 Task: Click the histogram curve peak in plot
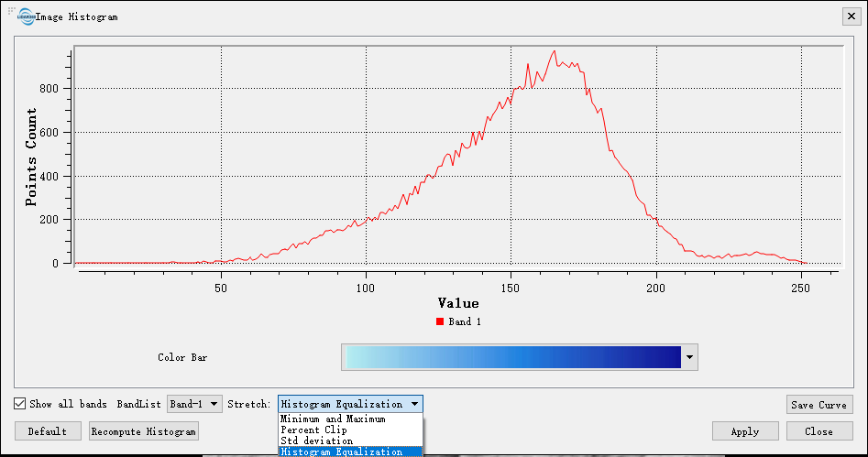pyautogui.click(x=555, y=52)
